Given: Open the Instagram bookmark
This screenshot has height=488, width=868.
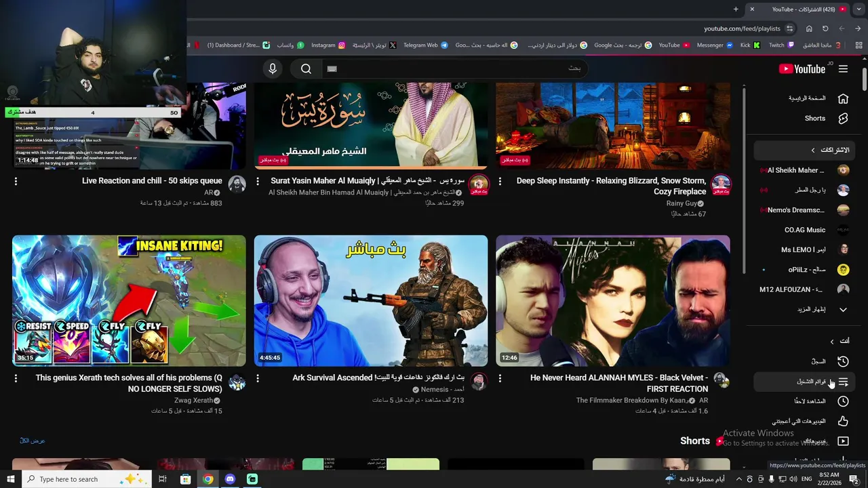Looking at the screenshot, I should [x=328, y=45].
